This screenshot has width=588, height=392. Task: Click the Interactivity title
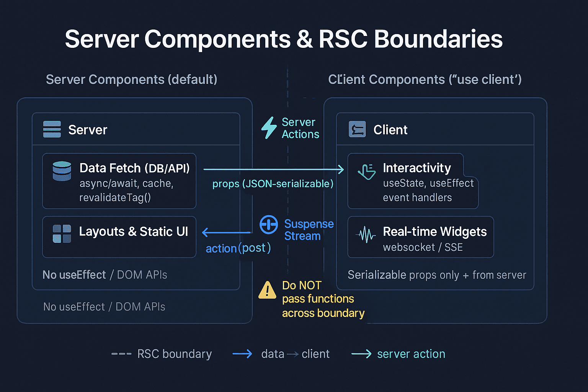pyautogui.click(x=417, y=168)
